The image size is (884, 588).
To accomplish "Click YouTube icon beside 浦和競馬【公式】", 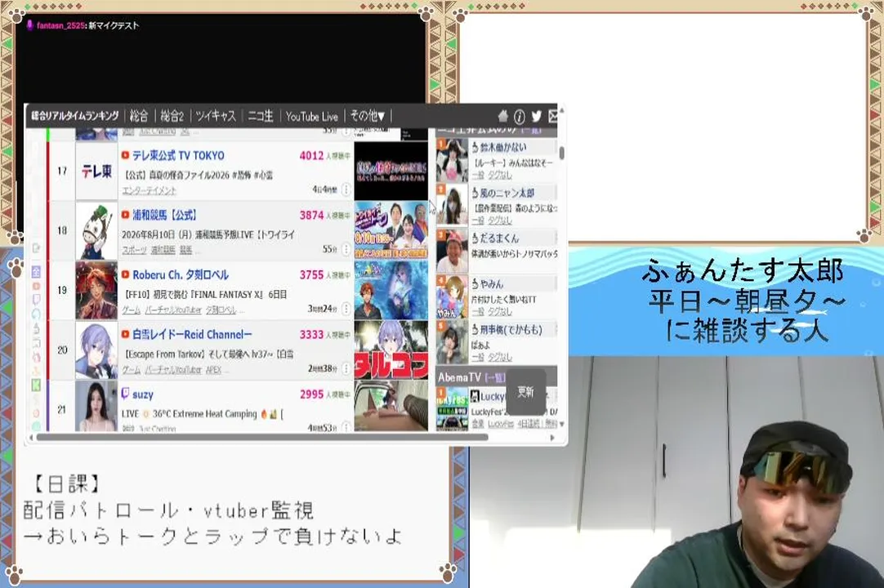I will pos(125,215).
